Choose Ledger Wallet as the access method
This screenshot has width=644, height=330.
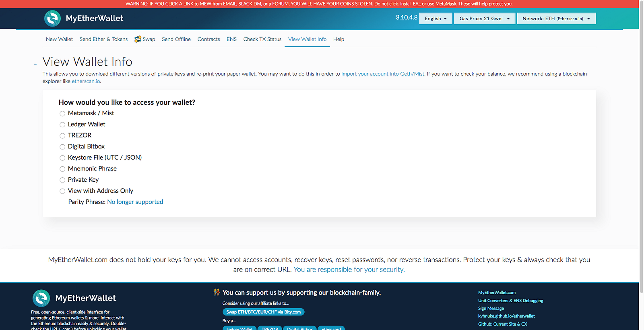[x=62, y=125]
